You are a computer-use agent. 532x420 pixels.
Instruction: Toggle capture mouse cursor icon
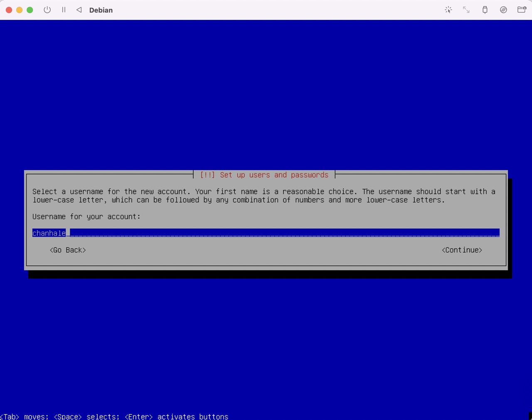(448, 10)
